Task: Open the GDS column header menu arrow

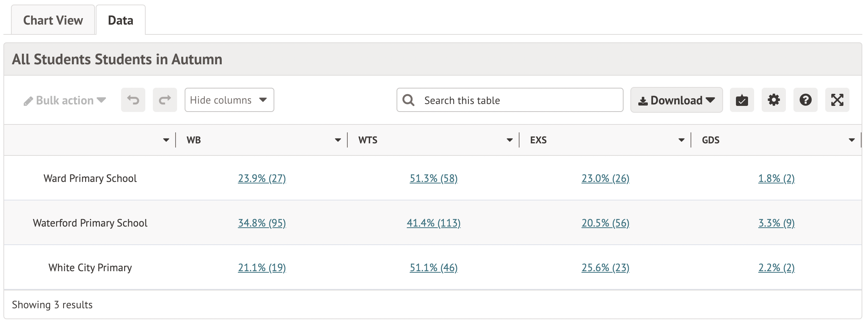Action: tap(851, 140)
